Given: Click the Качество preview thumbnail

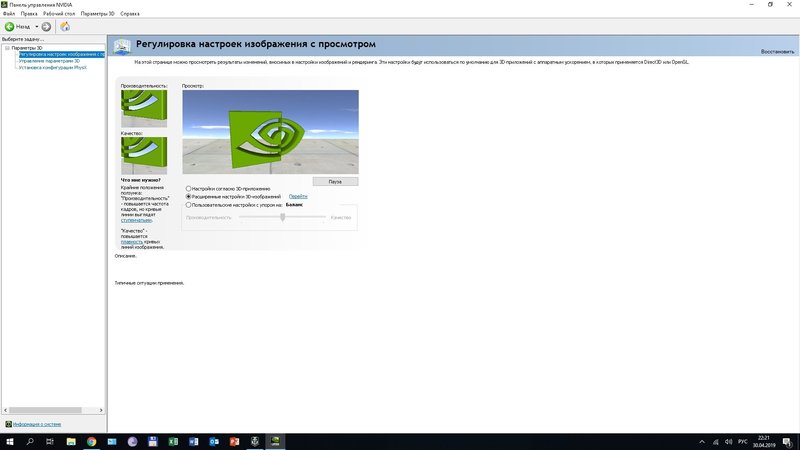Looking at the screenshot, I should click(x=144, y=156).
